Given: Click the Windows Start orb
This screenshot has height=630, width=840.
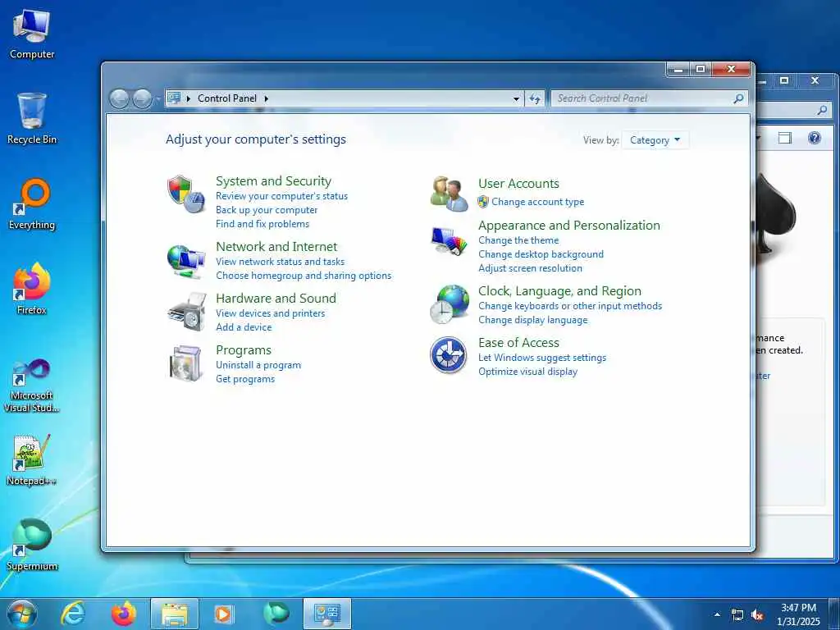Looking at the screenshot, I should point(22,614).
